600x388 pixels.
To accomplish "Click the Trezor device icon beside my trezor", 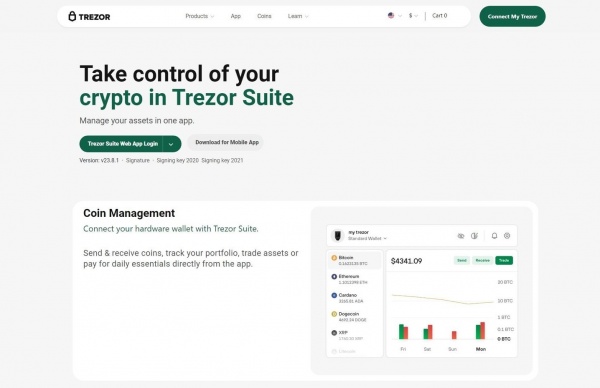I will [338, 235].
